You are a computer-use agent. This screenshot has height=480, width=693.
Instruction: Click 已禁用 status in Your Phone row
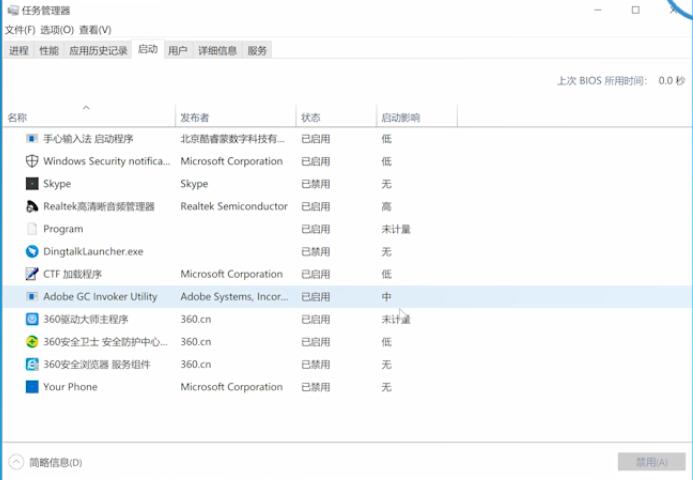pos(316,387)
